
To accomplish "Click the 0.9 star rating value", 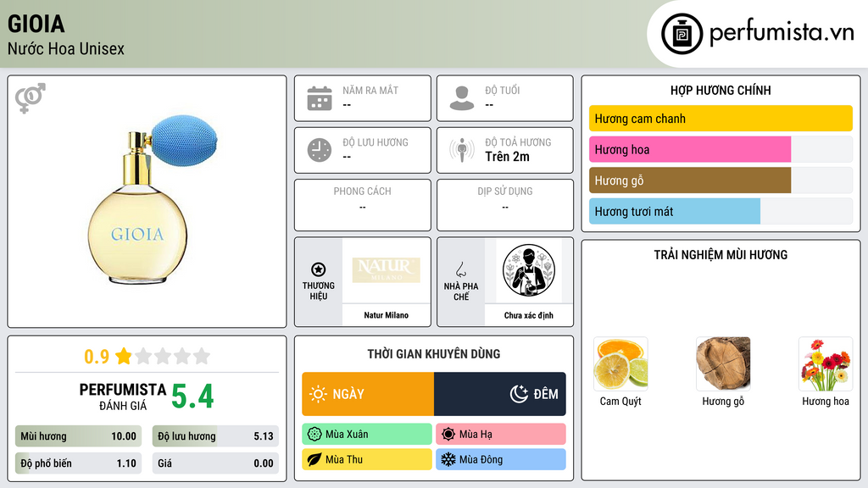I will click(97, 357).
